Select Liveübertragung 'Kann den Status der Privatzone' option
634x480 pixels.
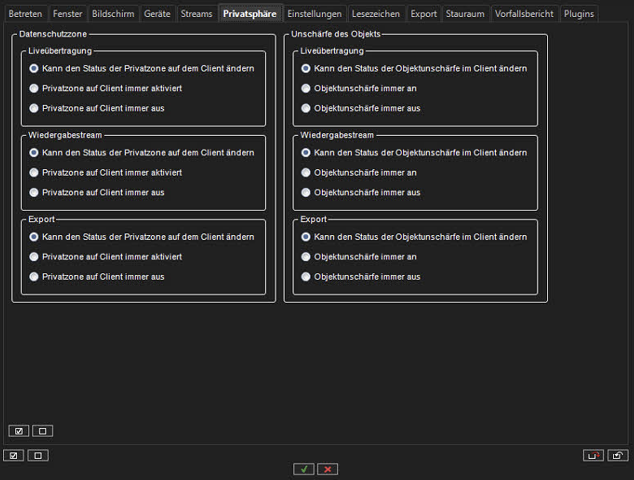click(x=142, y=68)
